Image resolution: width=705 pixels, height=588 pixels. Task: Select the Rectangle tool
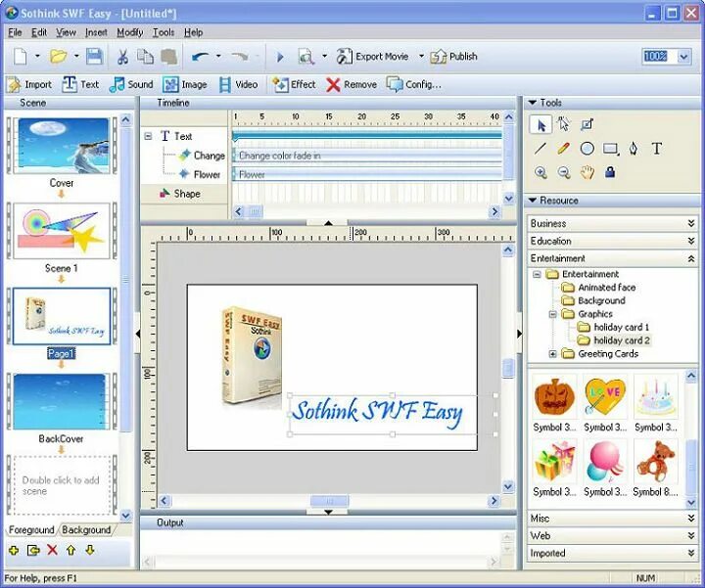(610, 149)
